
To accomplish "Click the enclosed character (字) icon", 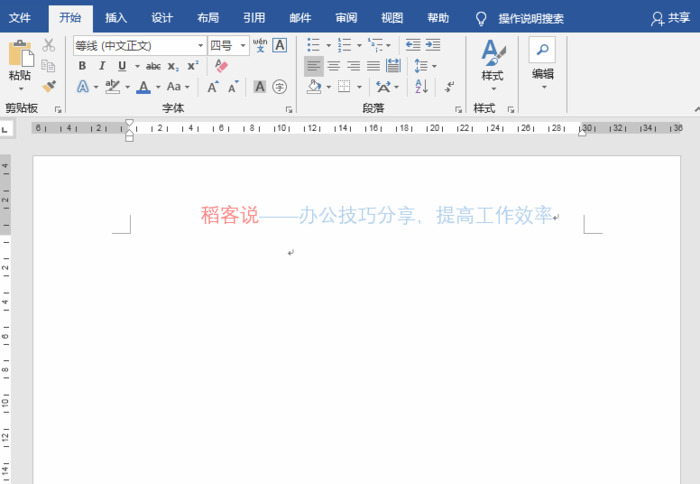I will click(x=279, y=87).
